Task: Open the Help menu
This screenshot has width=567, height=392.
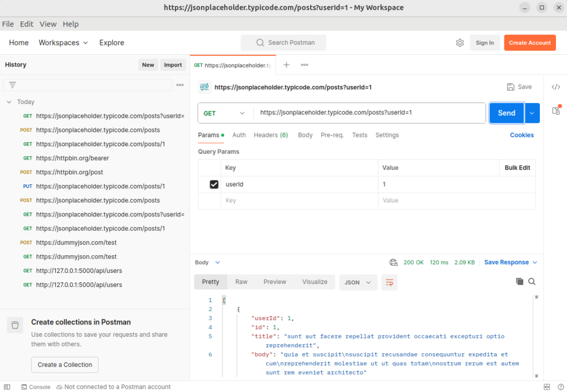Action: click(x=70, y=24)
